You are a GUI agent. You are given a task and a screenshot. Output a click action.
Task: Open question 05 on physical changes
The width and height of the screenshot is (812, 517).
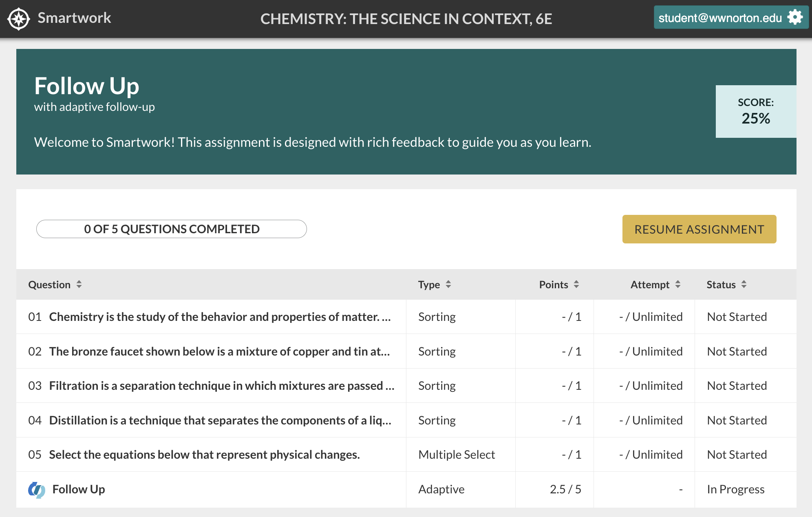point(204,455)
